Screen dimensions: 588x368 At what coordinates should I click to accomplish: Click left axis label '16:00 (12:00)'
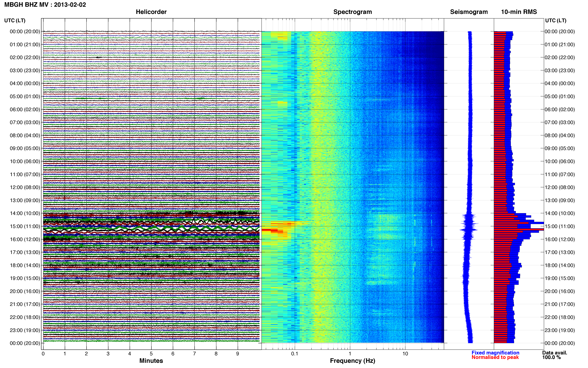tap(25, 239)
